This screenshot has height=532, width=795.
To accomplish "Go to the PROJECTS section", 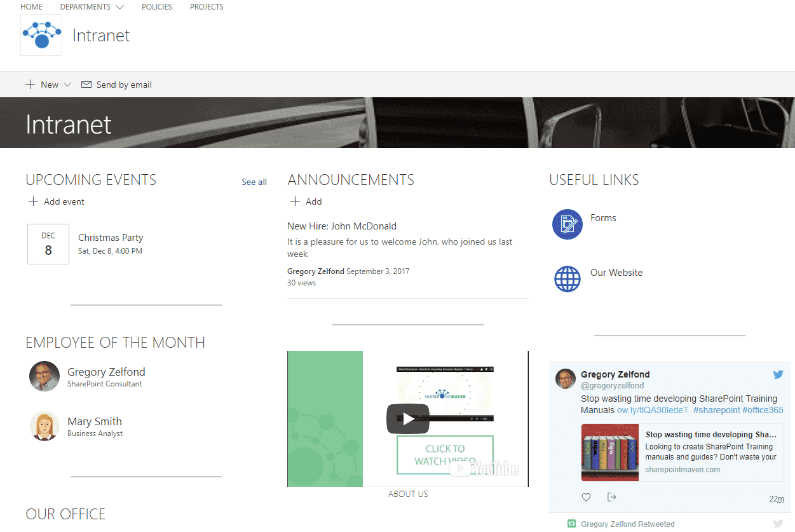I will point(206,7).
